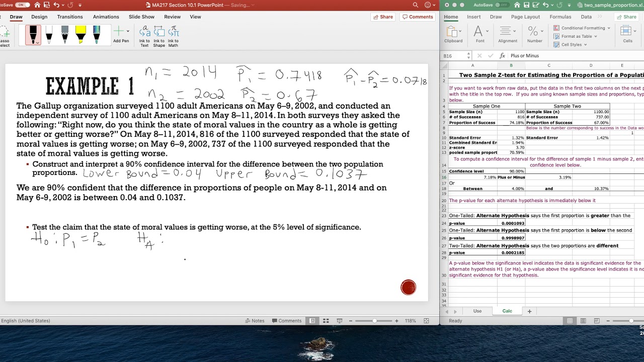The image size is (644, 362).
Task: Select the galaxy-colored pen tool
Action: (97, 34)
